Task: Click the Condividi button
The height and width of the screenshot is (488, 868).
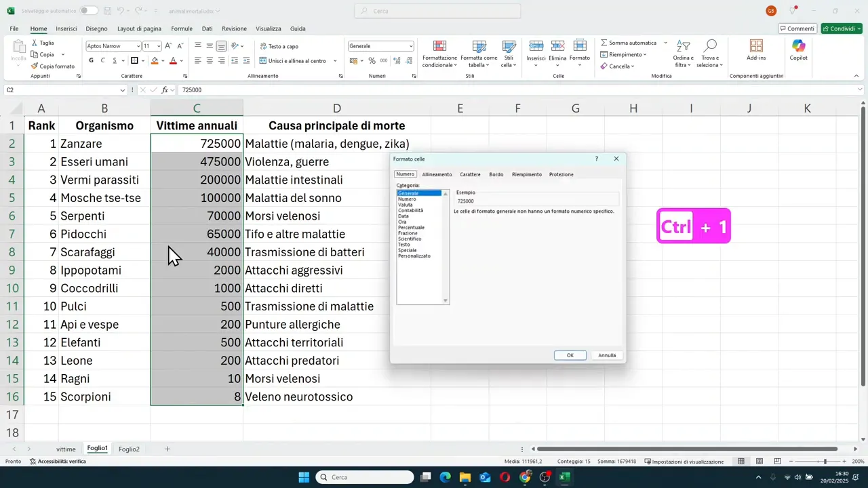Action: point(842,28)
